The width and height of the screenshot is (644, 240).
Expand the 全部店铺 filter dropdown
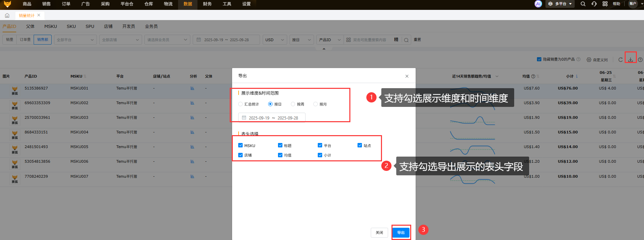(120, 40)
